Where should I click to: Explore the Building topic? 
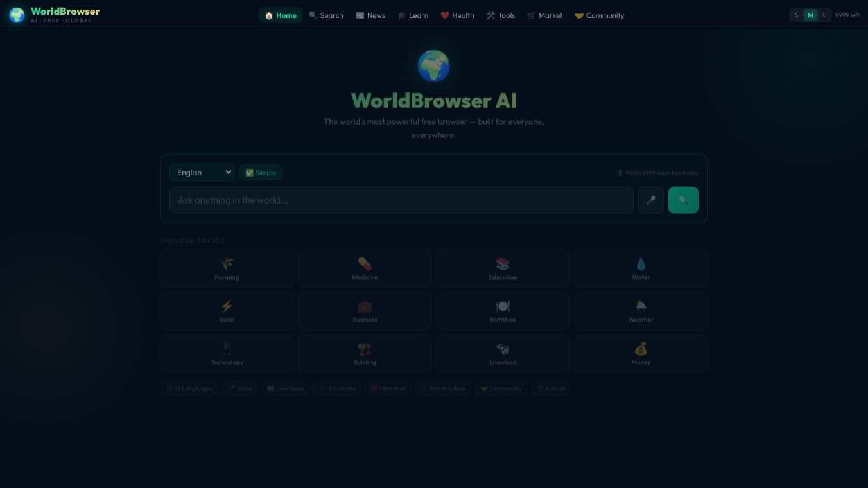[365, 353]
